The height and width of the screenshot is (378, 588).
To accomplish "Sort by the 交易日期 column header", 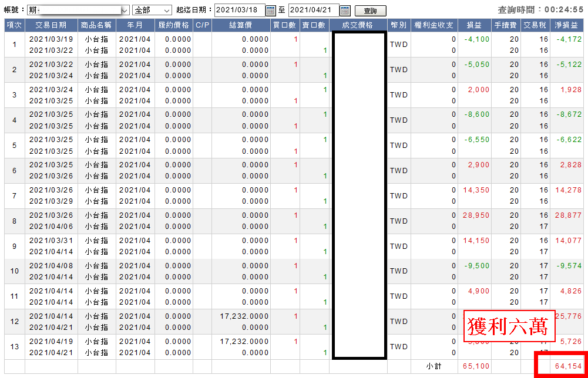I will pos(51,25).
